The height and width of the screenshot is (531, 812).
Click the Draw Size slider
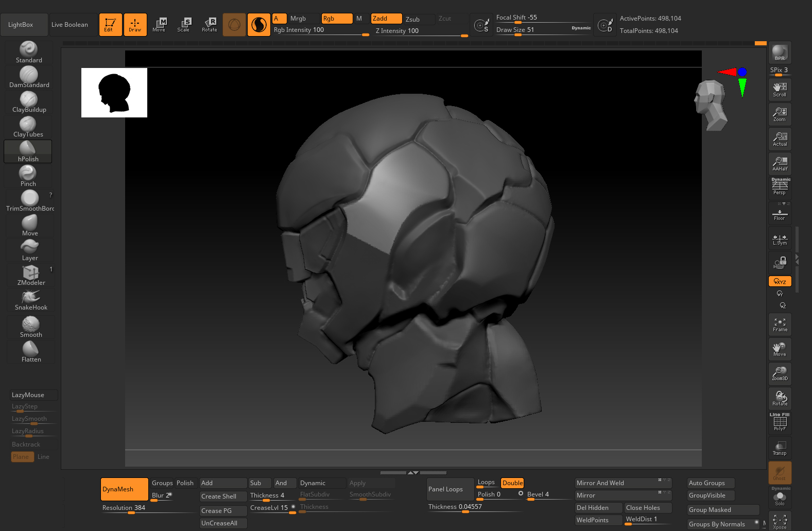point(543,30)
